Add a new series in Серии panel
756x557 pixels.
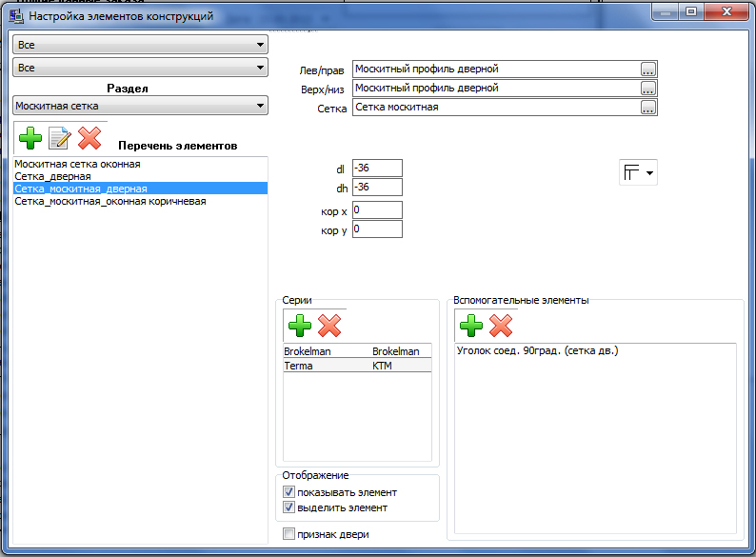[300, 326]
